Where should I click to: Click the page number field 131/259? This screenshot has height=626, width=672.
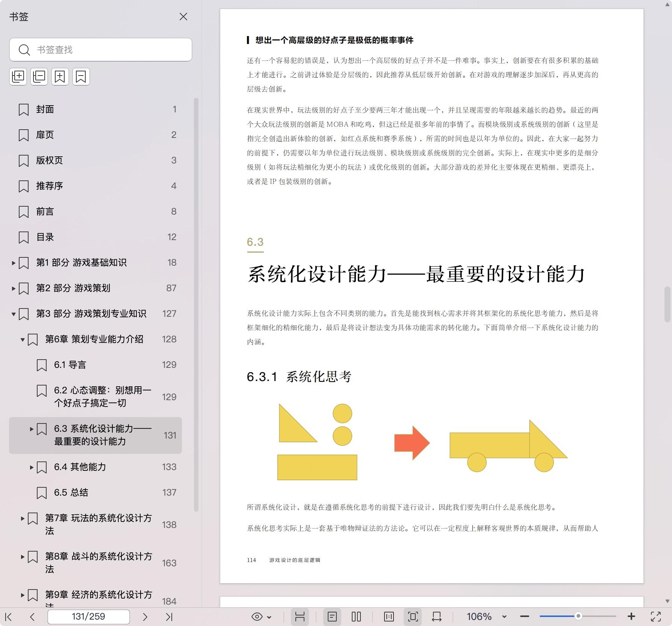pyautogui.click(x=89, y=617)
